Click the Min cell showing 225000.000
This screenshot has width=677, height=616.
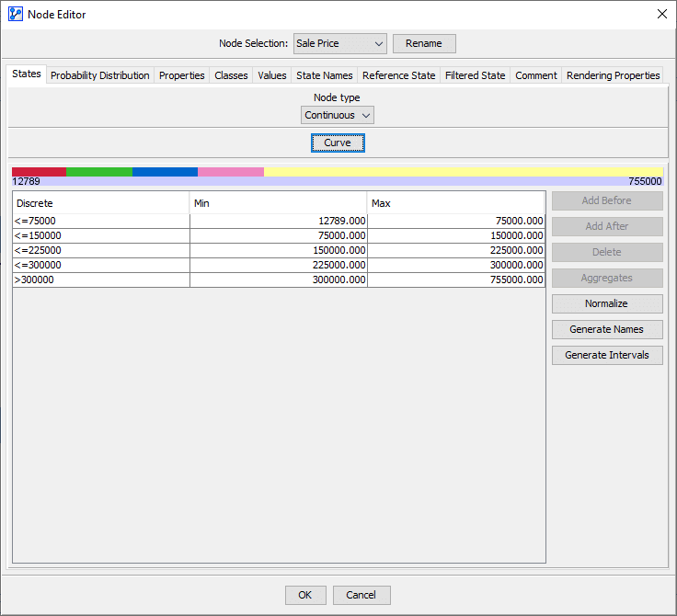point(279,265)
